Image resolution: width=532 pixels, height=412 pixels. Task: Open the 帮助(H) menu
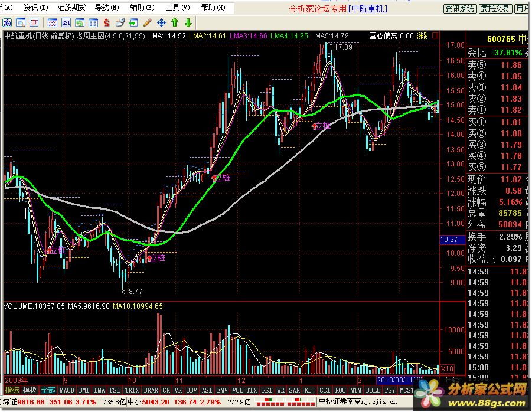click(x=213, y=8)
